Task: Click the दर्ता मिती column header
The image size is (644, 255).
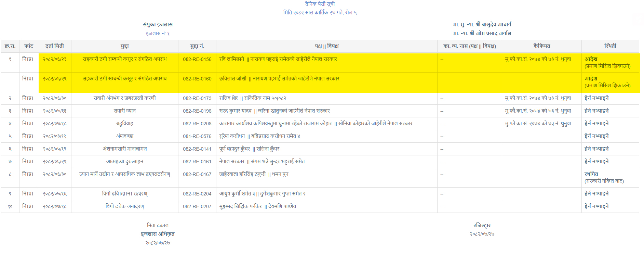Action: pyautogui.click(x=55, y=46)
